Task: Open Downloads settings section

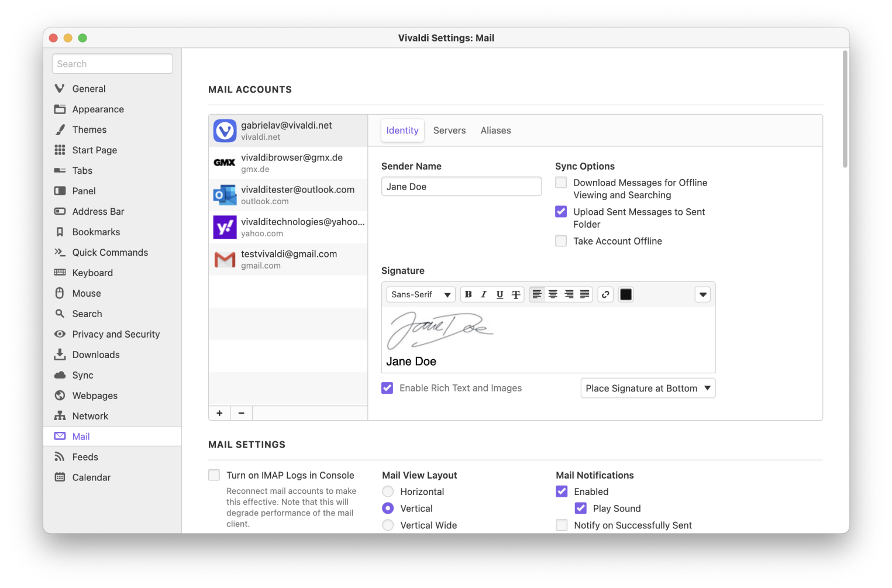Action: pyautogui.click(x=112, y=355)
